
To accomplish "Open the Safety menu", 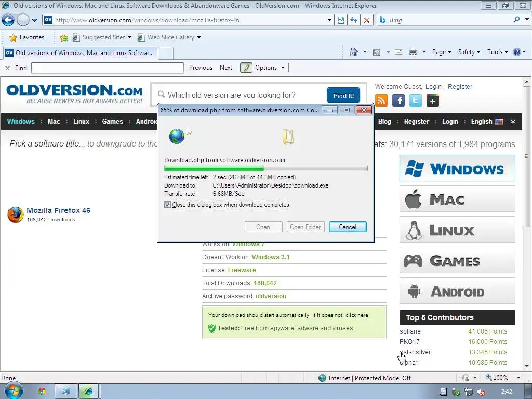I will [469, 52].
